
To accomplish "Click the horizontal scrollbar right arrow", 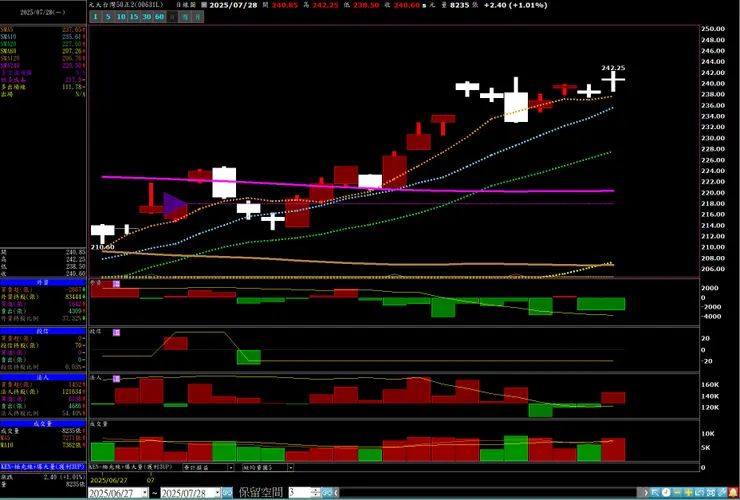I will click(x=645, y=493).
